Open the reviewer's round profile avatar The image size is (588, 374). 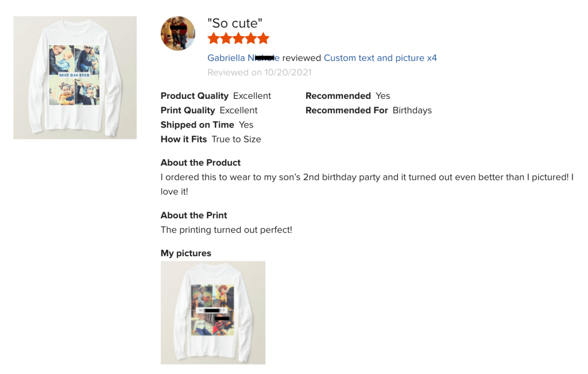point(178,33)
